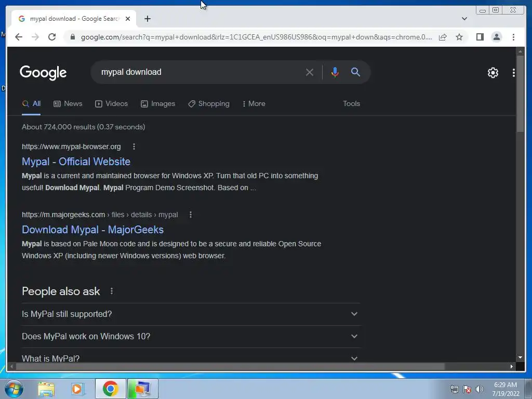Open the orange-window app on taskbar
The image size is (532, 399).
pyautogui.click(x=142, y=389)
